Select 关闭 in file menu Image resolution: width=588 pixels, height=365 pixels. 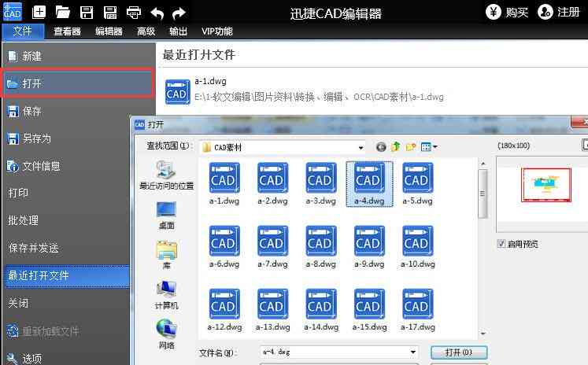(x=68, y=303)
